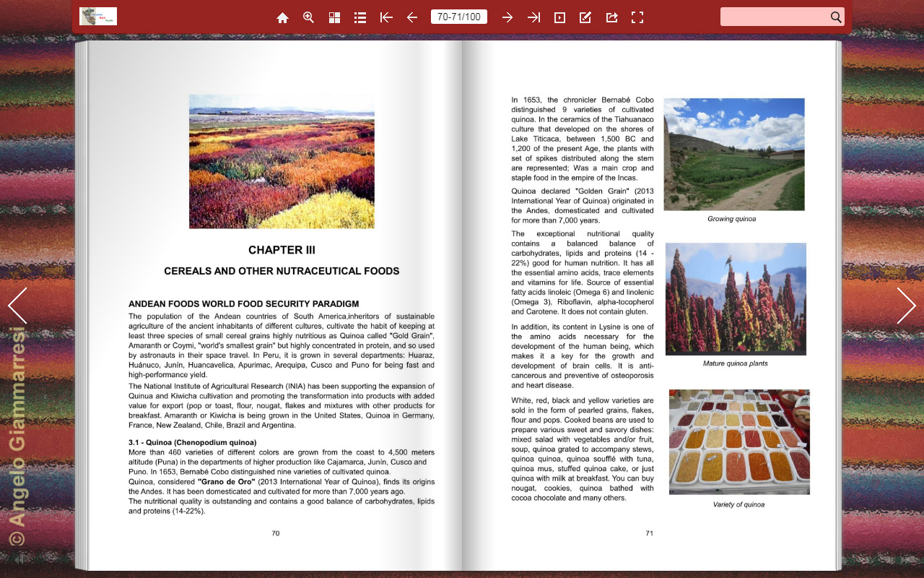924x578 pixels.
Task: Click paragraph starting "The National Institute of Agricultural"
Action: 282,406
